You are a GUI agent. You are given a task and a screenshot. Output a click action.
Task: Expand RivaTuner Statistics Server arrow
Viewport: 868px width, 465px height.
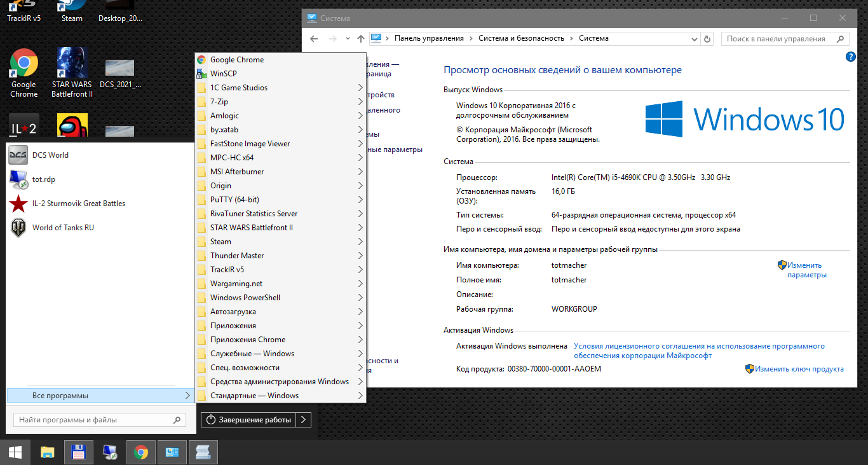(x=360, y=214)
